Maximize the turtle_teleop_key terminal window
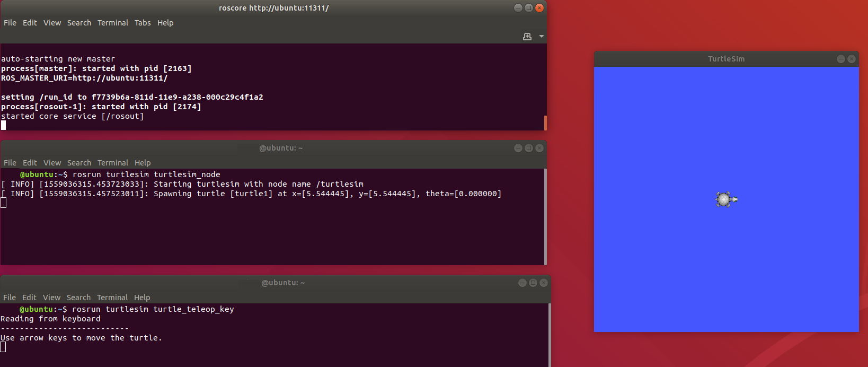The height and width of the screenshot is (367, 868). [x=533, y=283]
